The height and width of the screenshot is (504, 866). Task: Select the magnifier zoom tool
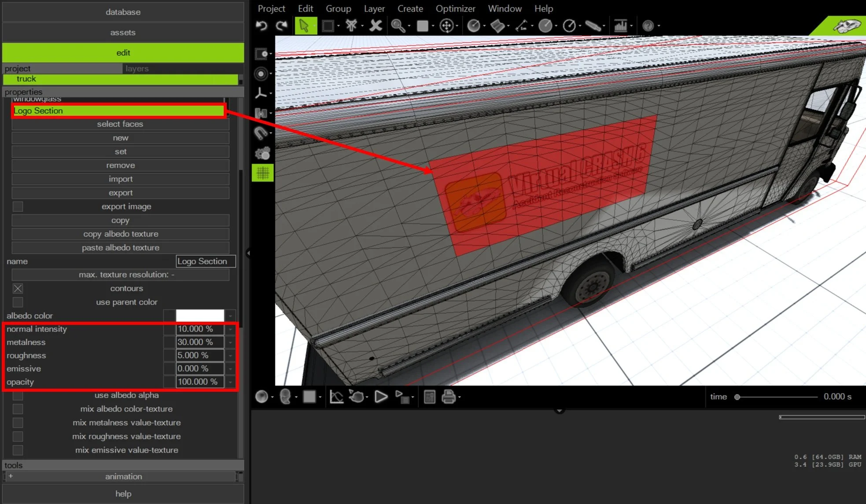pyautogui.click(x=398, y=26)
